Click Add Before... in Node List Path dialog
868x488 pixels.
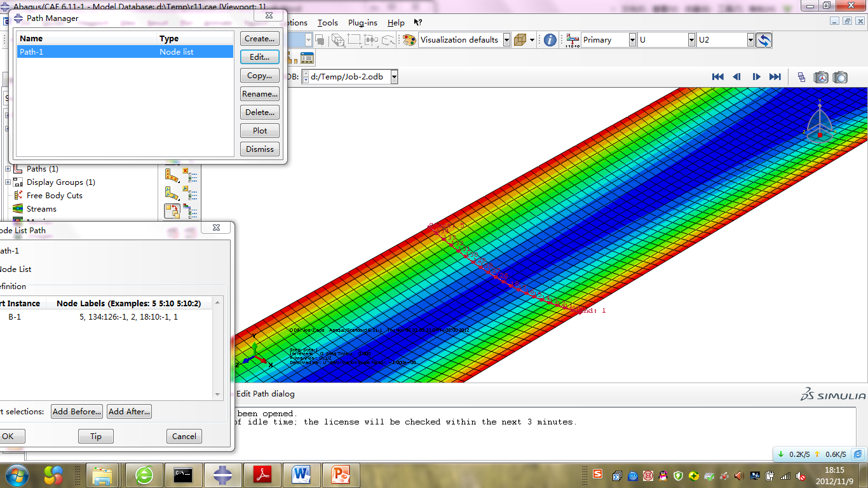tap(77, 412)
